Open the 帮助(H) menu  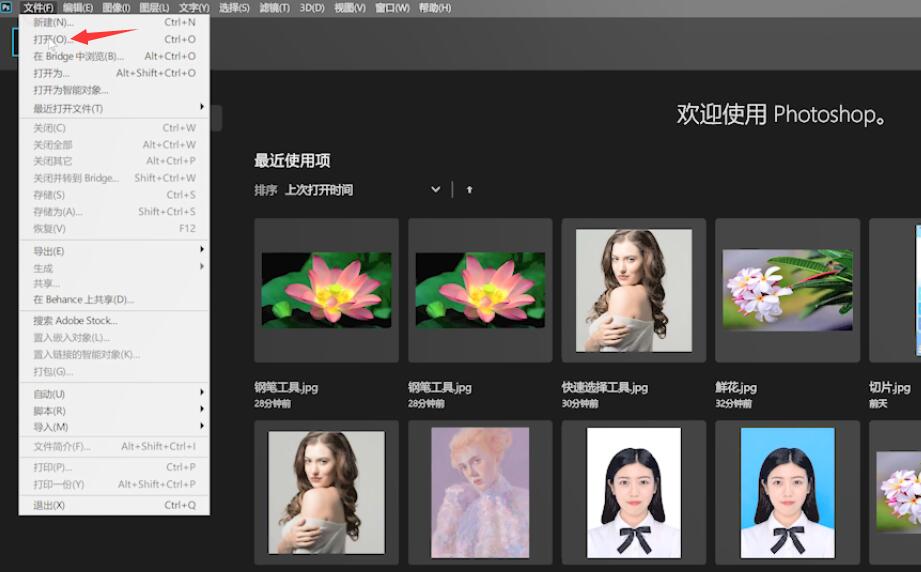click(x=435, y=8)
